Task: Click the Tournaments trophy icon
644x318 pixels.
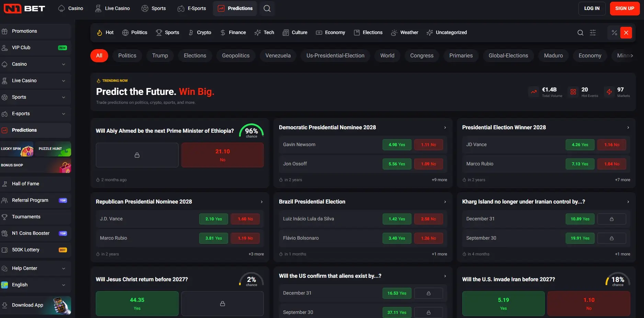Action: tap(4, 217)
